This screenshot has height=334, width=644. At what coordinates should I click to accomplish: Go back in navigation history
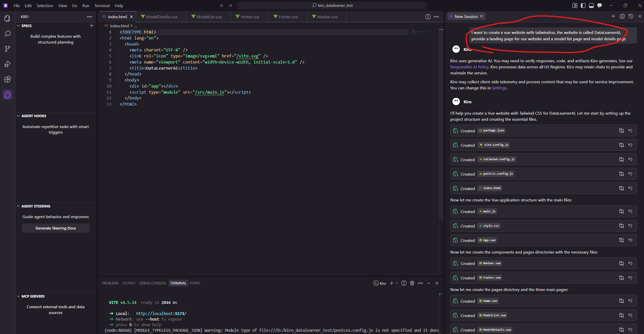(x=222, y=6)
